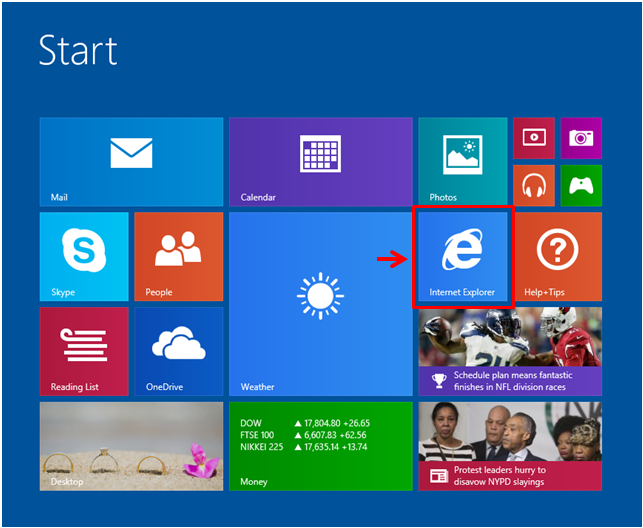Open the NYPD slayings news tile
This screenshot has width=643, height=528.
click(510, 446)
